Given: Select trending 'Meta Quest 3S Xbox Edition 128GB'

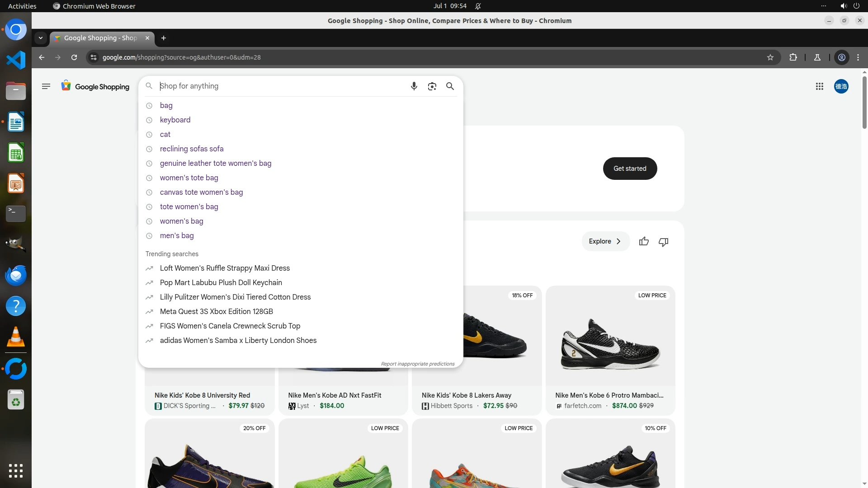Looking at the screenshot, I should pyautogui.click(x=216, y=311).
